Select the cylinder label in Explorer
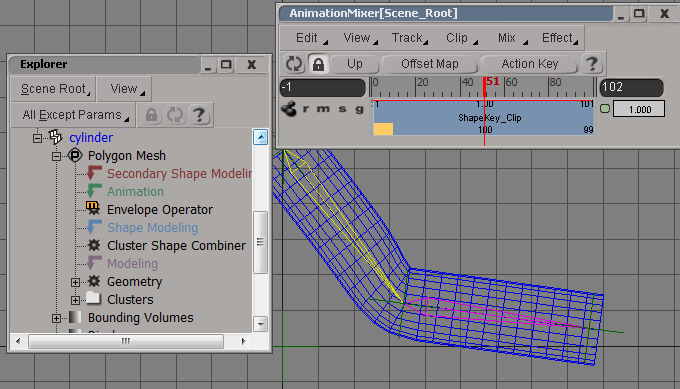680x389 pixels. pyautogui.click(x=91, y=137)
